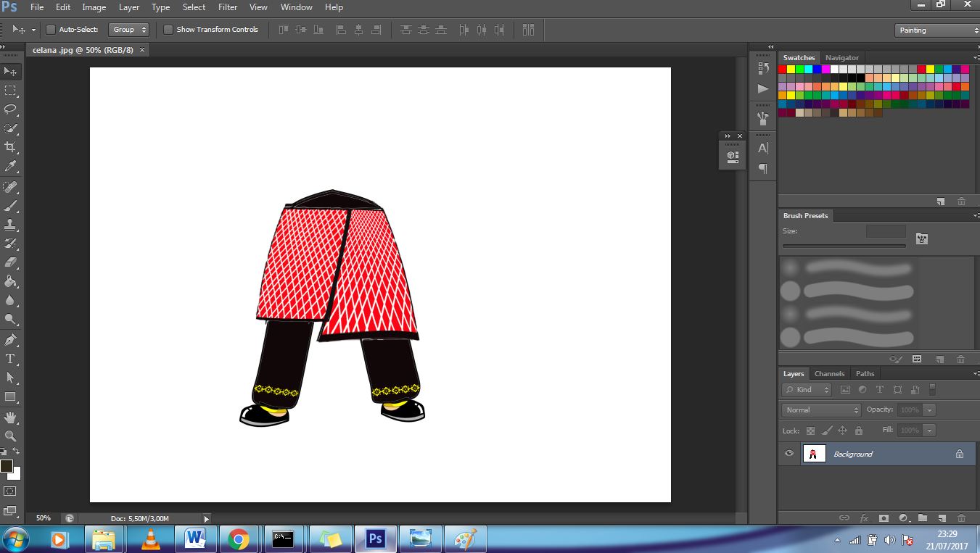This screenshot has width=980, height=553.
Task: Select the Horizontal Type tool
Action: (x=11, y=359)
